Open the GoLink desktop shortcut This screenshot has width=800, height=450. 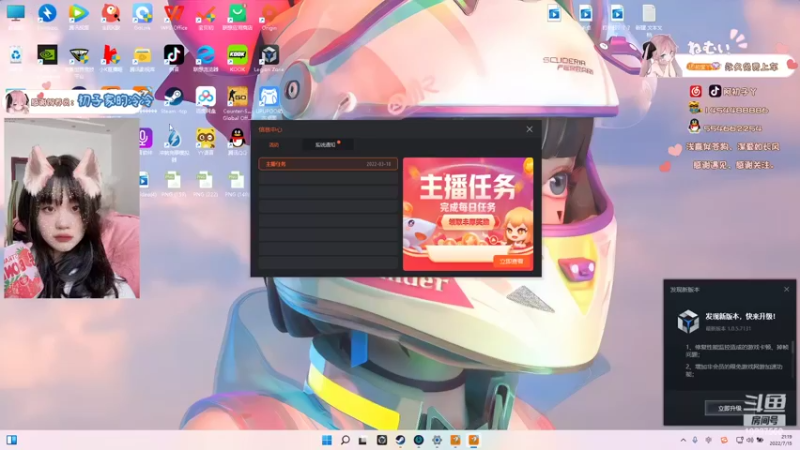(142, 13)
